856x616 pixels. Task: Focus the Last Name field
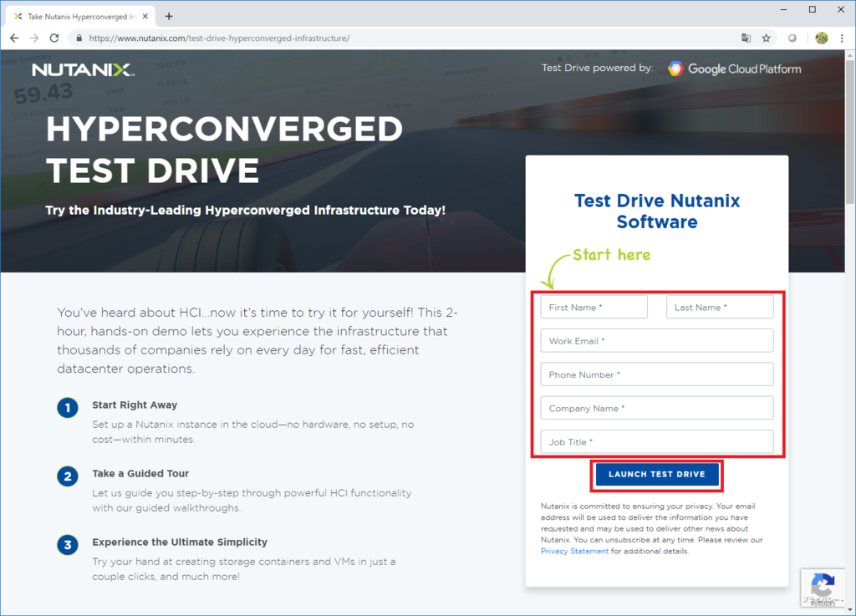point(720,308)
